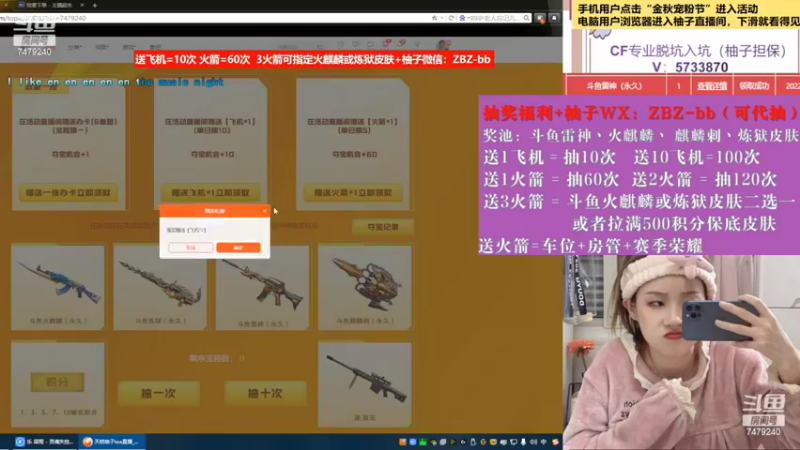View the 斗鱼麒麟刺 weapon prize
Screen dimensions: 800x450
pyautogui.click(x=365, y=287)
